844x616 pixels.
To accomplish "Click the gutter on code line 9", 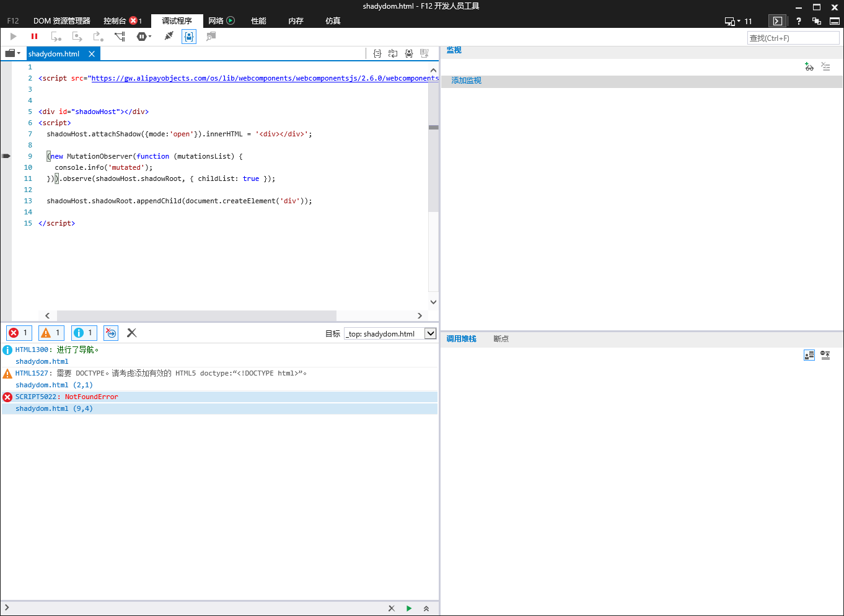I will click(6, 156).
